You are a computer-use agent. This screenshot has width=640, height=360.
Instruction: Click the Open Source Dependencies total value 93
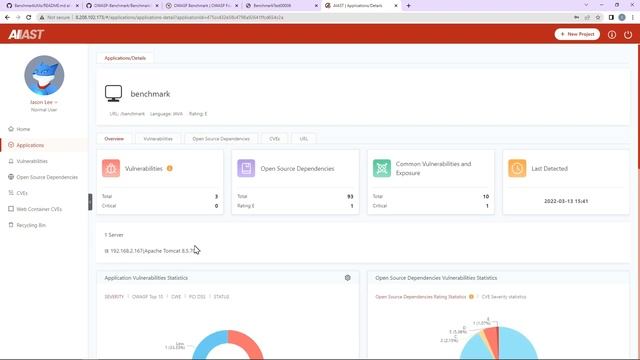click(x=350, y=196)
